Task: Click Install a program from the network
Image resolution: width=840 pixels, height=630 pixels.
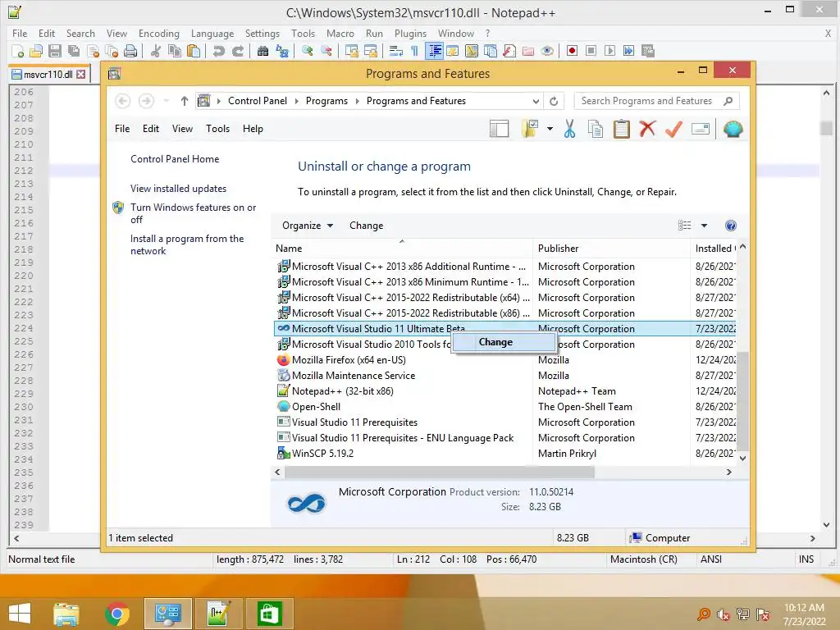Action: pyautogui.click(x=187, y=244)
